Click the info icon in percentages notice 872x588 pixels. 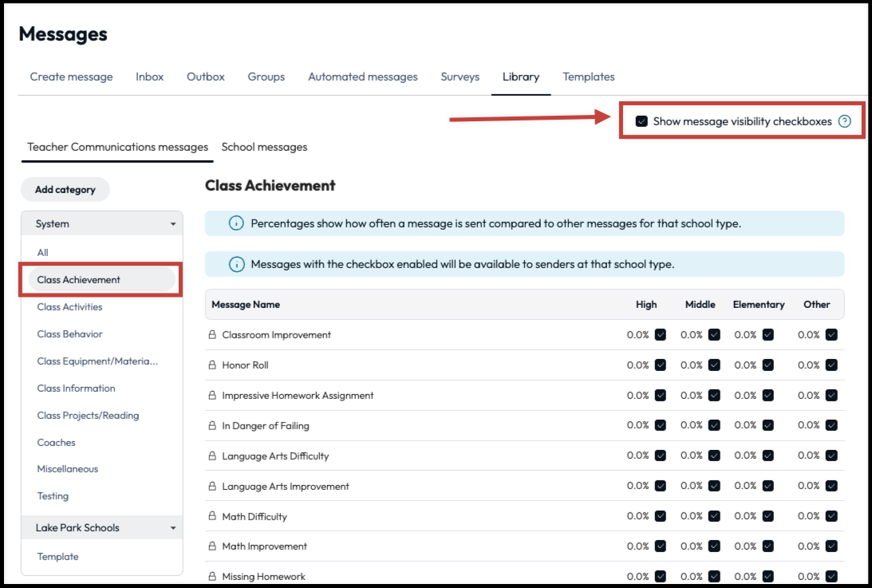tap(236, 223)
